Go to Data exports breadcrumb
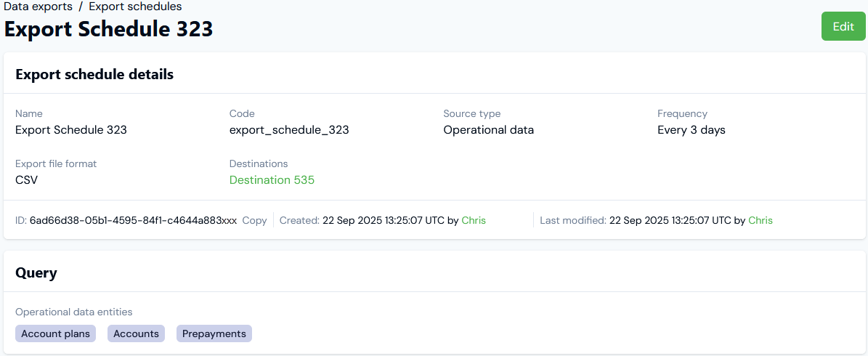This screenshot has height=356, width=868. coord(38,7)
